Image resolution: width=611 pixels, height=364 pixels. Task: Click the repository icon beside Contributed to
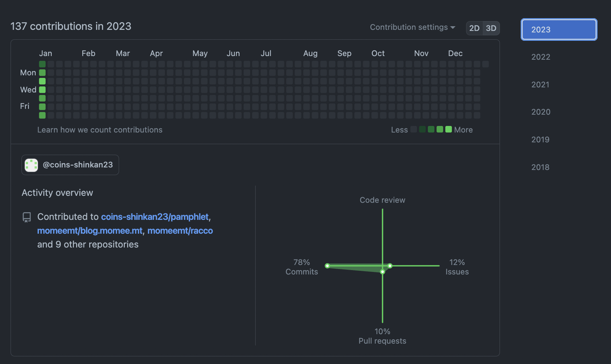pos(27,217)
